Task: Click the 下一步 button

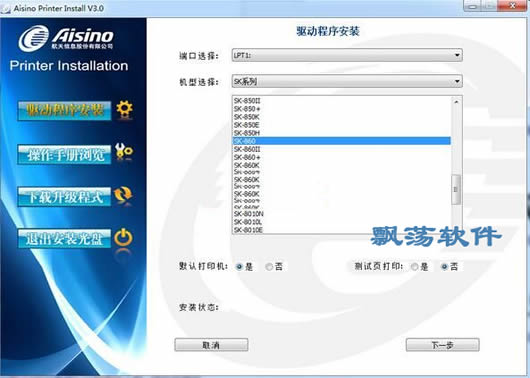Action: click(442, 345)
